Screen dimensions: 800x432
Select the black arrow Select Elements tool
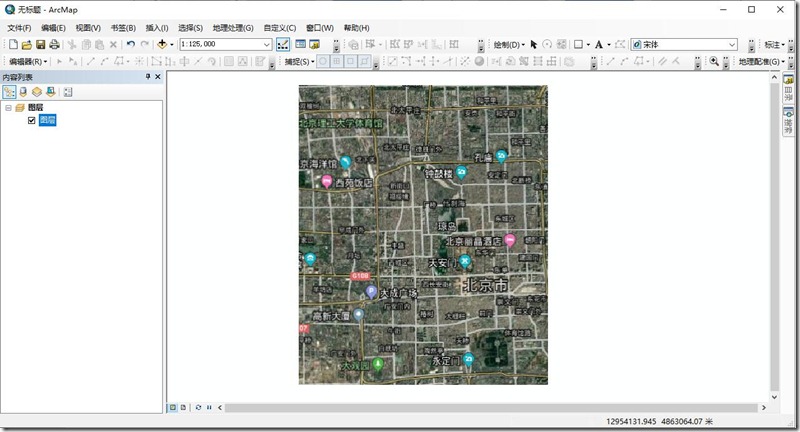pos(534,44)
